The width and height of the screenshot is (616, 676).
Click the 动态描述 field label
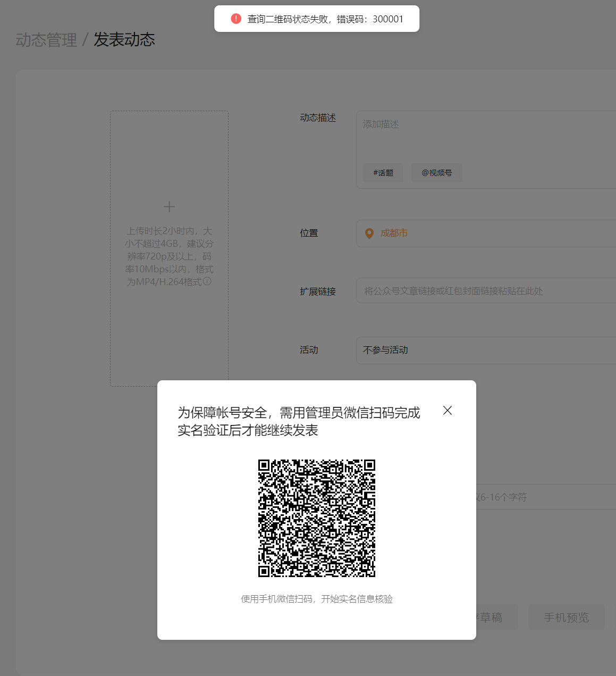coord(318,118)
